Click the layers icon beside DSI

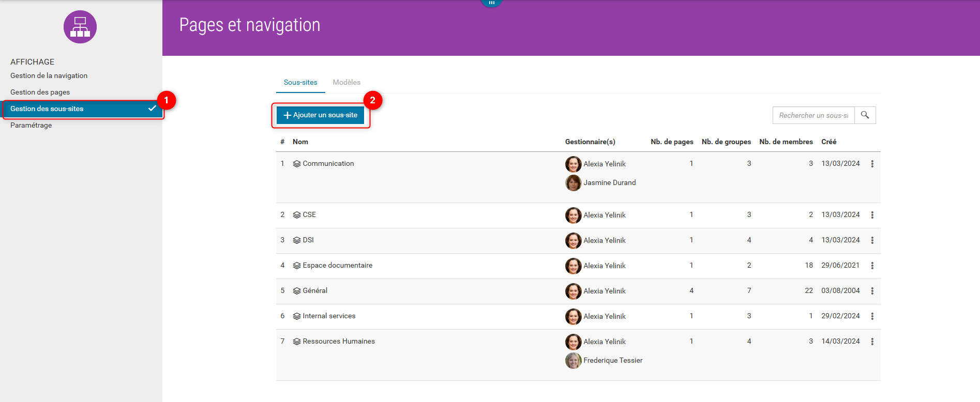point(297,240)
